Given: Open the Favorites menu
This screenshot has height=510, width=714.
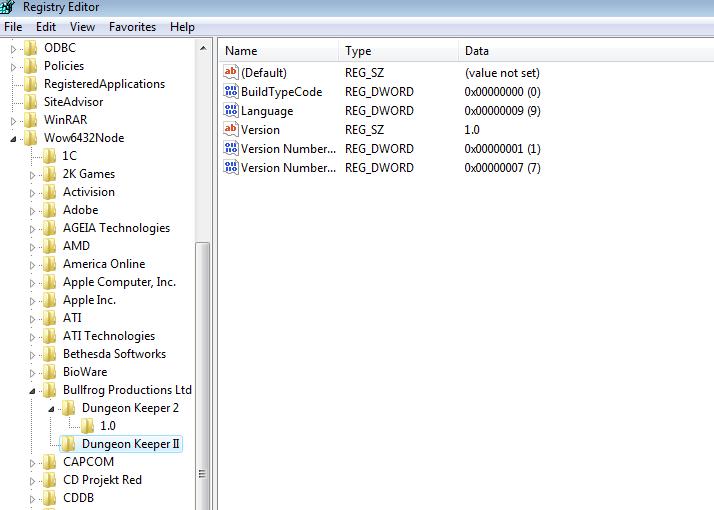Looking at the screenshot, I should point(132,27).
